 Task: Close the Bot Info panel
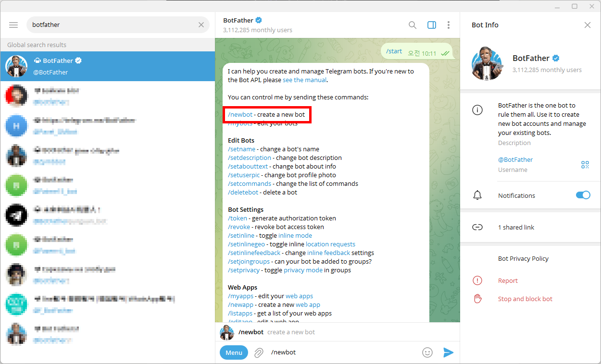coord(588,25)
